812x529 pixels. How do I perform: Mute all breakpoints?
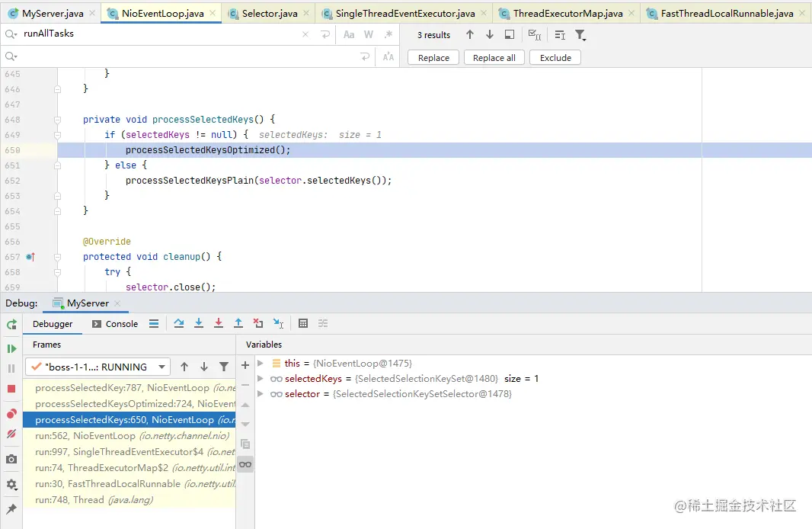(11, 434)
